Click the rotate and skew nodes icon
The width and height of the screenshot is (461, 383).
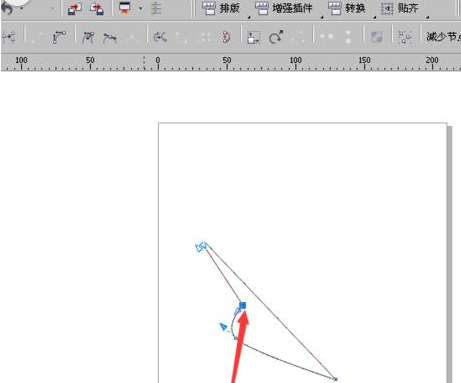[276, 37]
